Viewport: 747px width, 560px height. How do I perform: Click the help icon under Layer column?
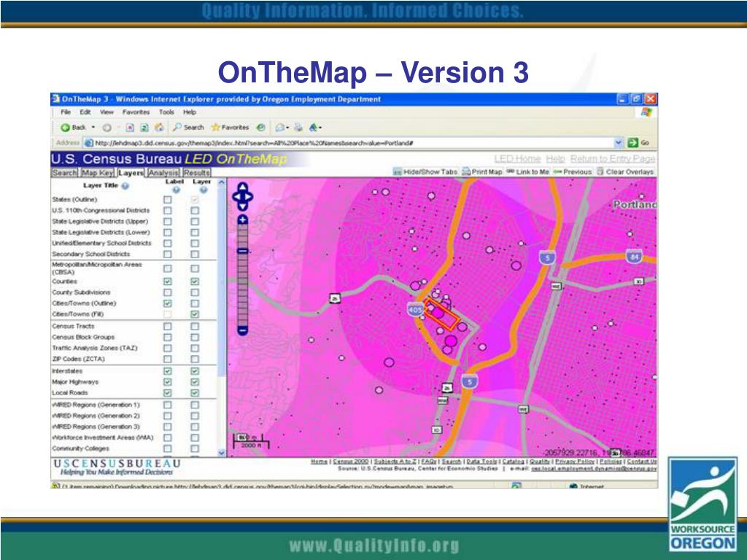(204, 190)
